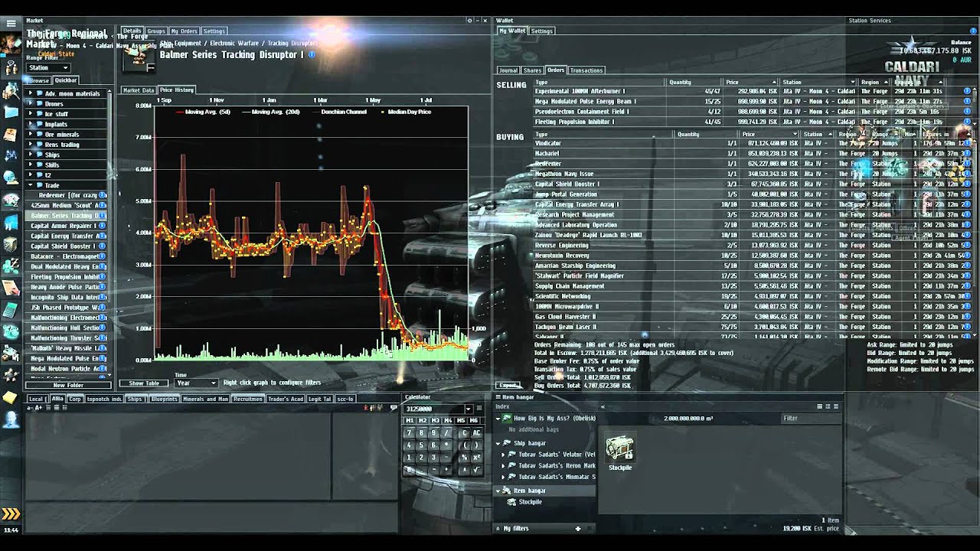Switch to the Market Data tab

click(139, 90)
